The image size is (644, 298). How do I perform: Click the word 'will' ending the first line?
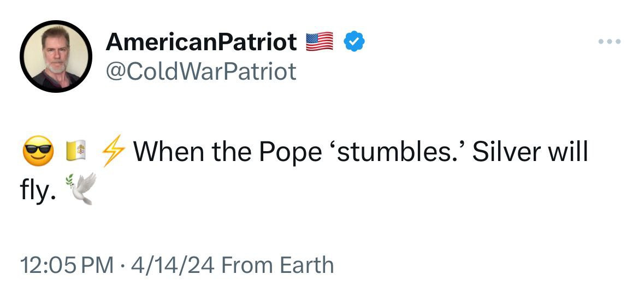point(570,152)
